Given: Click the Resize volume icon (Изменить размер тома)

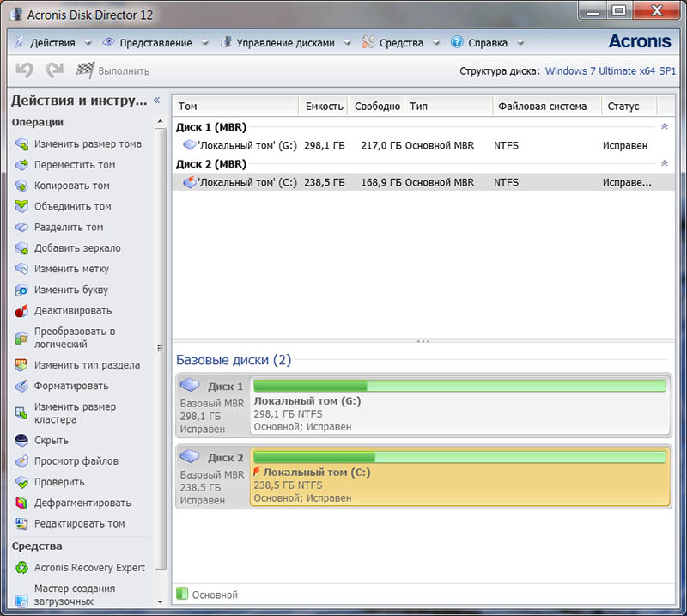Looking at the screenshot, I should click(x=21, y=143).
